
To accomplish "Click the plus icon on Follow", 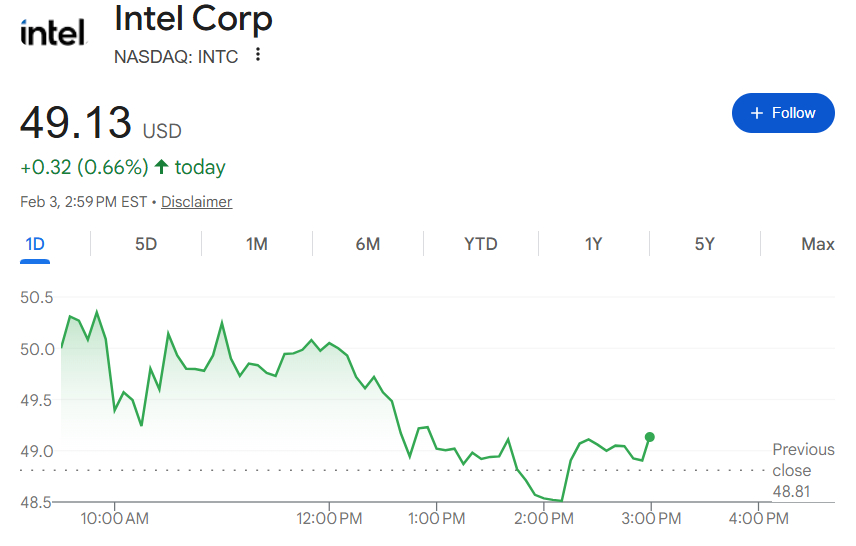I will pyautogui.click(x=757, y=113).
